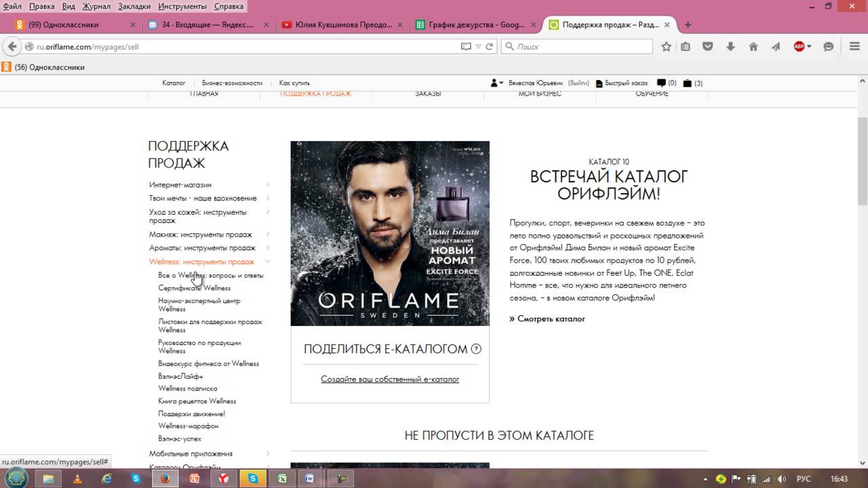The width and height of the screenshot is (868, 488).
Task: Click Создайте ваш собственный е-каталог link
Action: [390, 379]
